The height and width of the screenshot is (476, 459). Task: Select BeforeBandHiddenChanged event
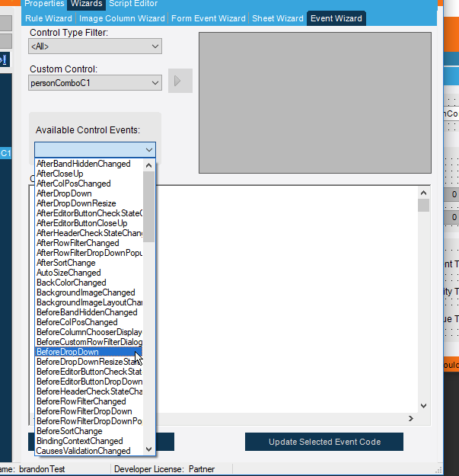(88, 312)
